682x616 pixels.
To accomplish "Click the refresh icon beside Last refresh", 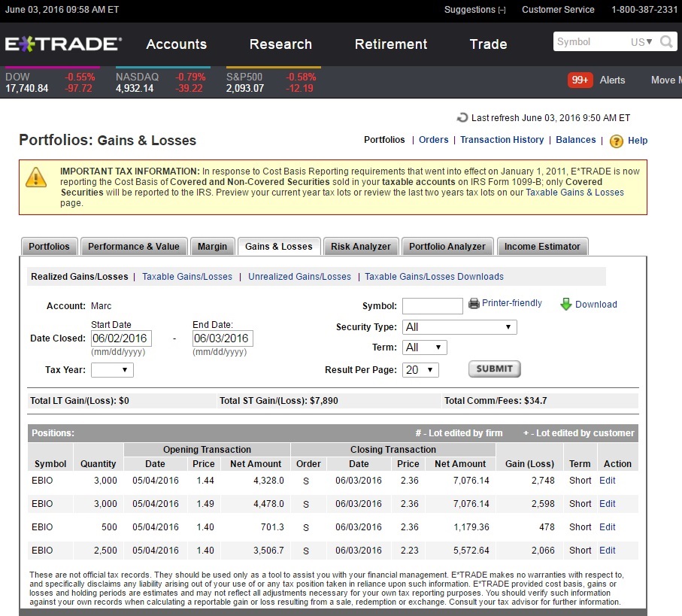I will tap(462, 118).
